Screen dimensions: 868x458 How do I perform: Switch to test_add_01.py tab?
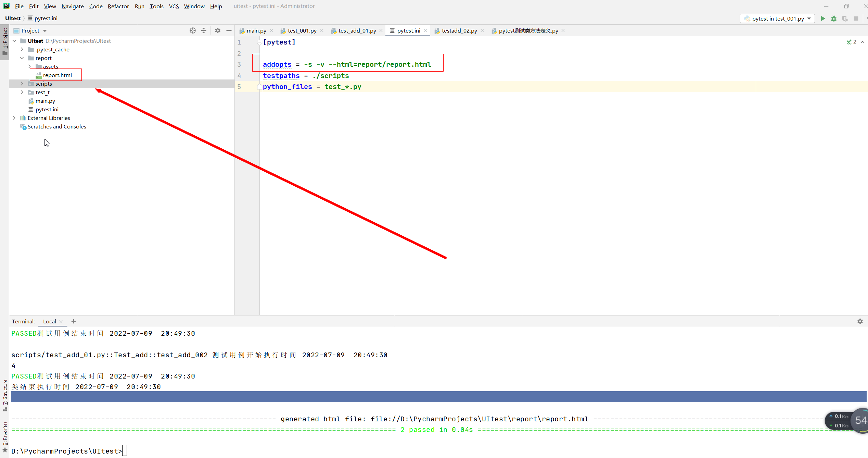pos(357,30)
